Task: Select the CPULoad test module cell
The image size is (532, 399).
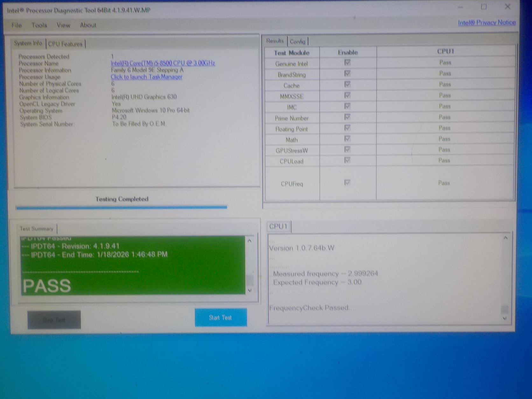Action: click(x=292, y=161)
